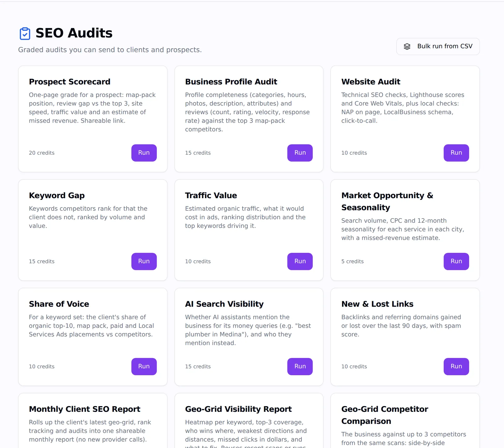Click '5 credits' on Market Opportunity card

pos(352,261)
